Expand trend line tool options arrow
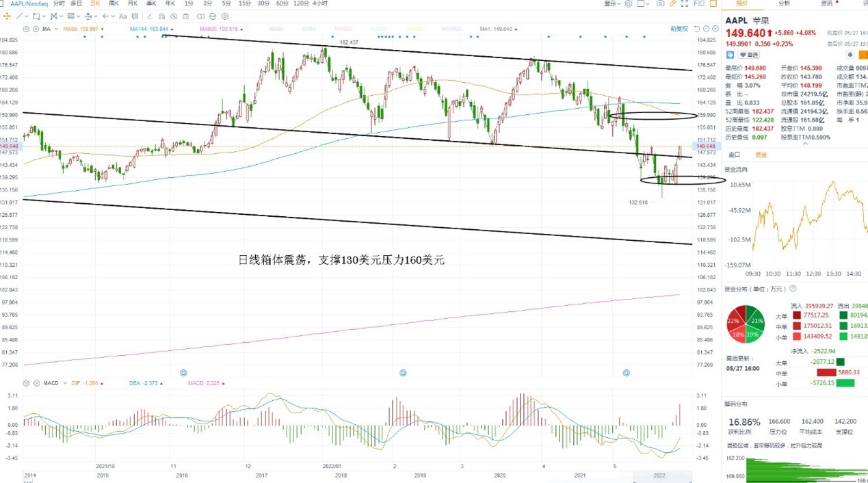This screenshot has width=868, height=483. coord(27,16)
